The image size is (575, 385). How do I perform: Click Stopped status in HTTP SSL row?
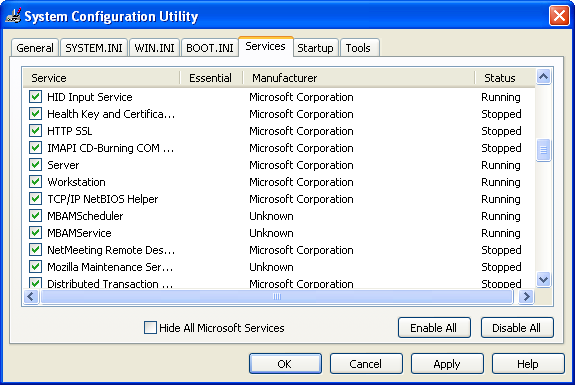coord(501,131)
